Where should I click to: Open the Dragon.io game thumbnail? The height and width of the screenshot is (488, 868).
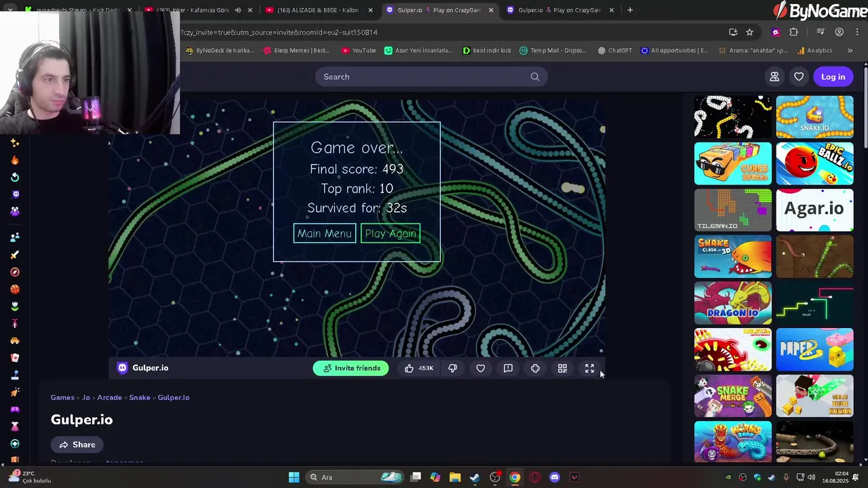click(x=733, y=303)
